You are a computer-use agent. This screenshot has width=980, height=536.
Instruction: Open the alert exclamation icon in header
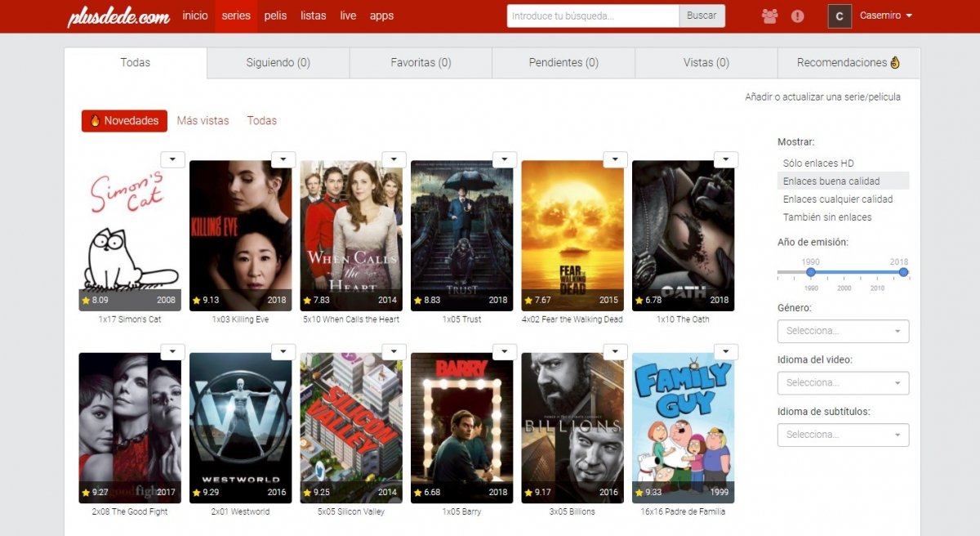(x=798, y=16)
